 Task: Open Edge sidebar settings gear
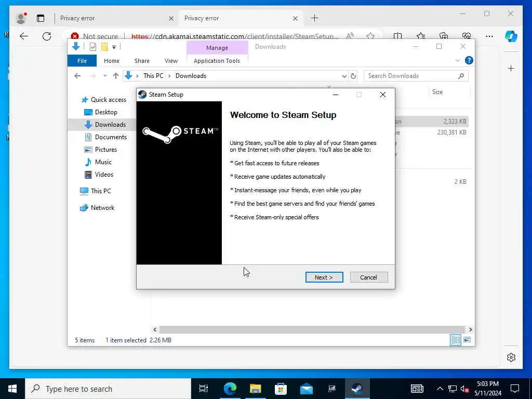pyautogui.click(x=511, y=357)
